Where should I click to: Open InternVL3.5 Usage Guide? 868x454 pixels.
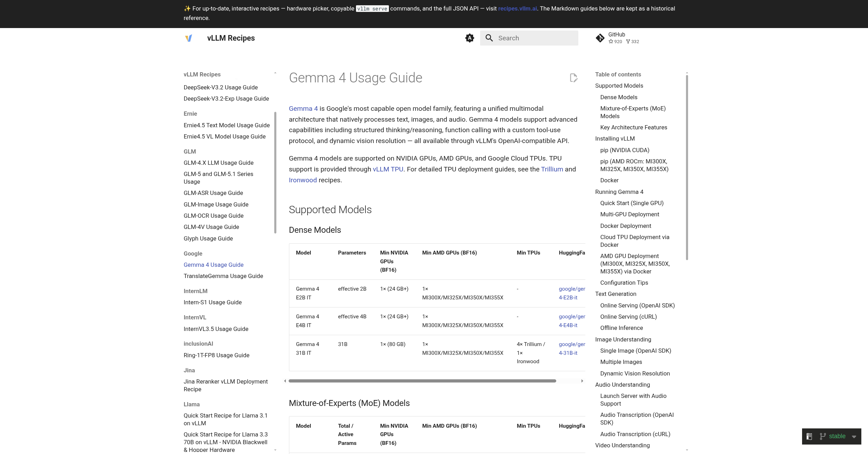click(216, 329)
